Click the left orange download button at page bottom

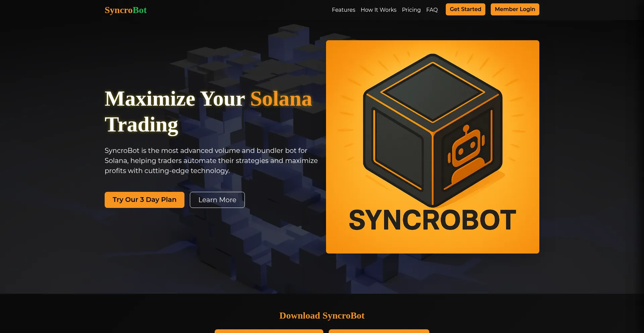tap(269, 331)
